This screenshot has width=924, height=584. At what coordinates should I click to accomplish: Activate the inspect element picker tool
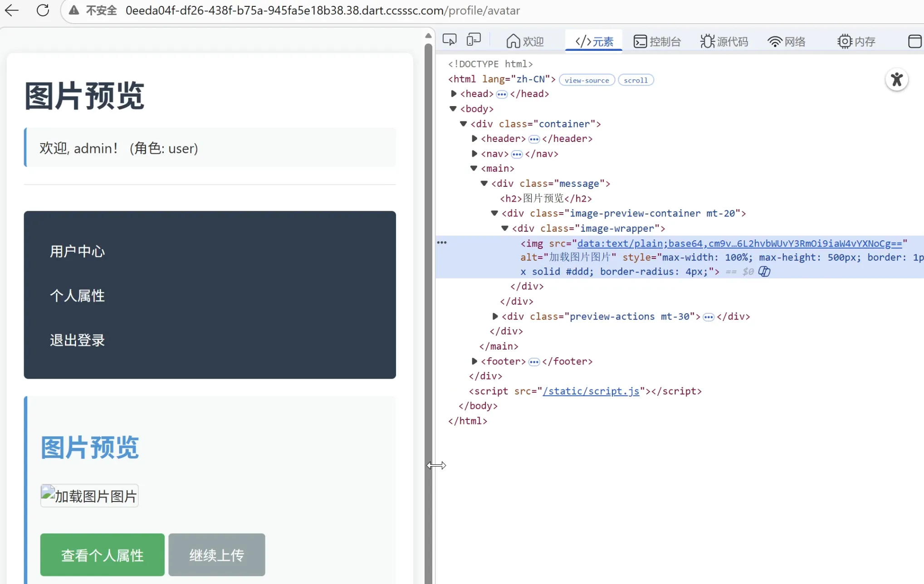pos(449,40)
